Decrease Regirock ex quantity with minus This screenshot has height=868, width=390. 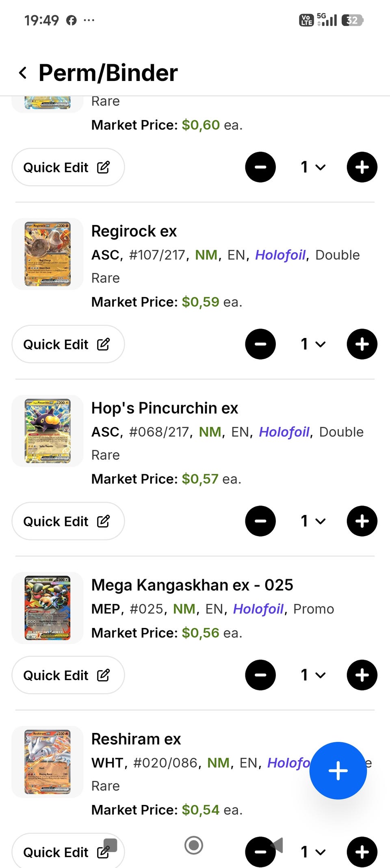pos(260,344)
